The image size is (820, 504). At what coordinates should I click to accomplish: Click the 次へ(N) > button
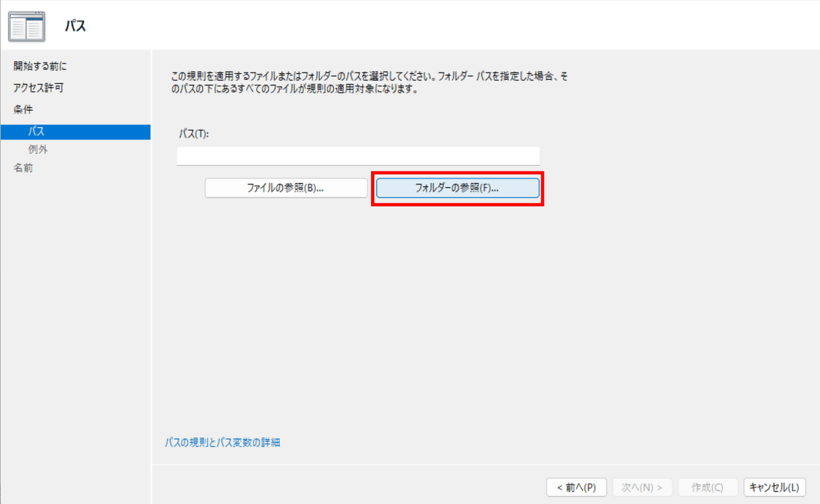[642, 487]
